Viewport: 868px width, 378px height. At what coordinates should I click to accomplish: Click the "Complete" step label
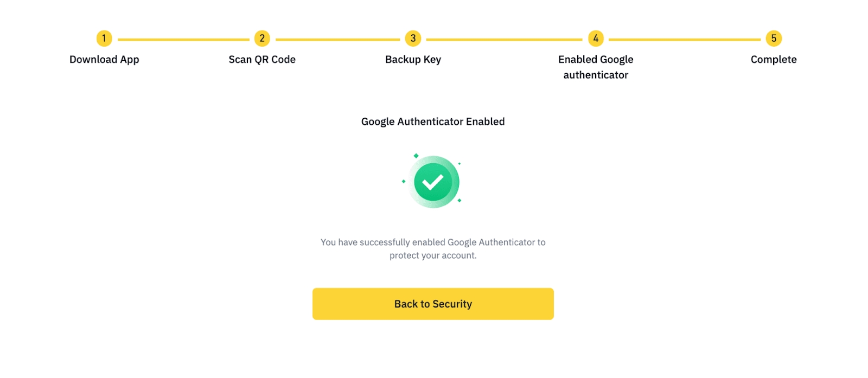point(774,60)
